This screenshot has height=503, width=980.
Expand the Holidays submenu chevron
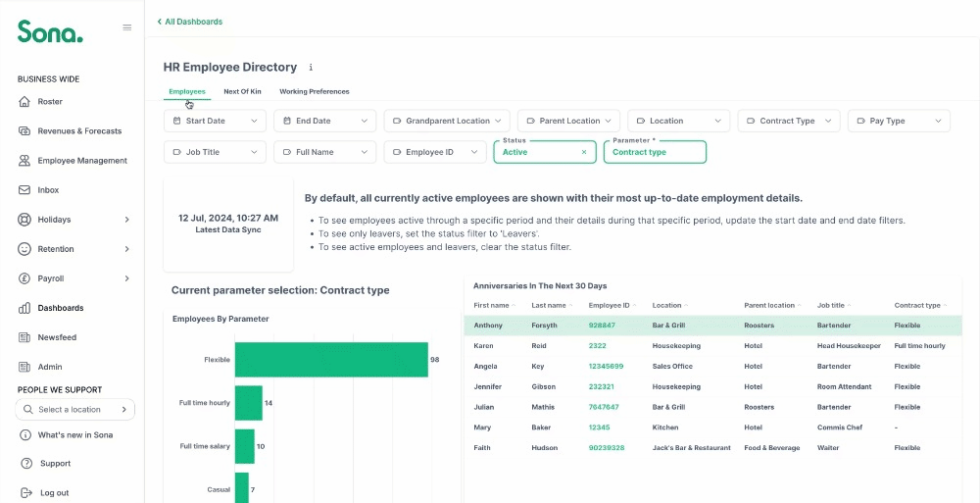point(126,220)
